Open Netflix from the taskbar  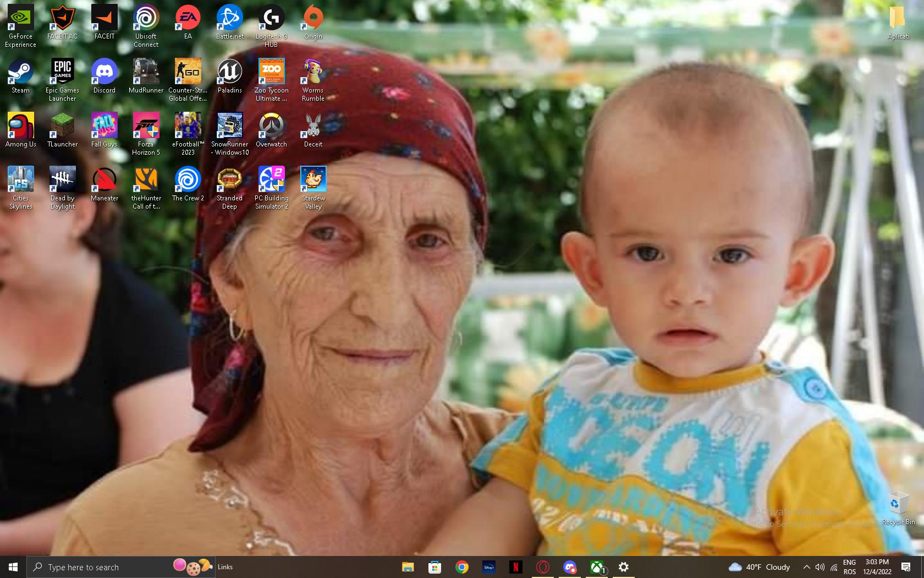point(516,567)
